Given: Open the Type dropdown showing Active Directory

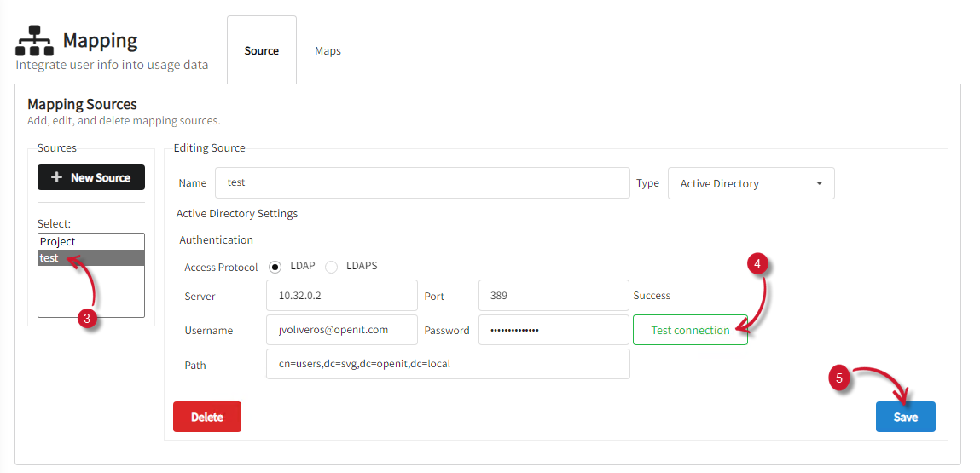Looking at the screenshot, I should [x=751, y=184].
